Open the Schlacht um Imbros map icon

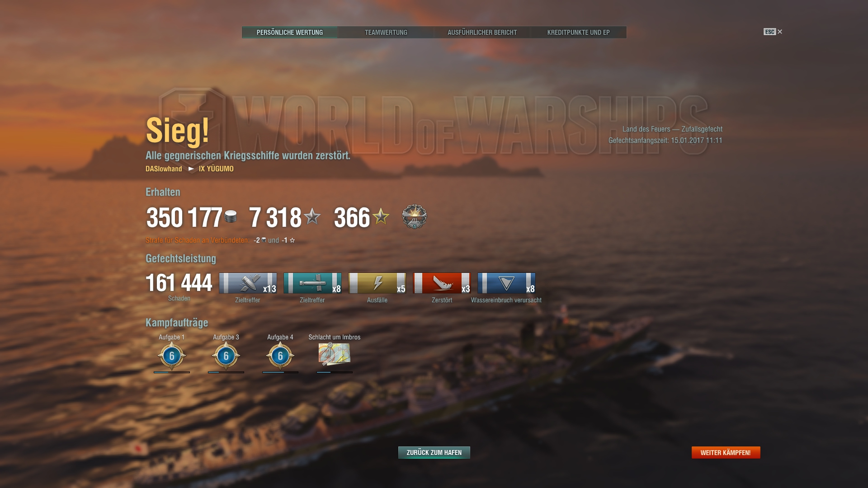pyautogui.click(x=335, y=354)
